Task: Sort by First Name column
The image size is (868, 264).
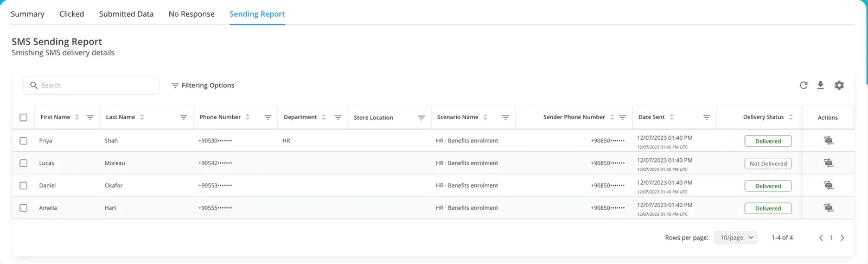Action: click(x=77, y=117)
